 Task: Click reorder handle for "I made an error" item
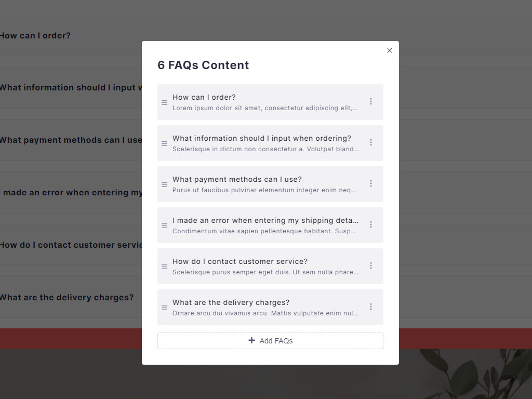tap(164, 225)
